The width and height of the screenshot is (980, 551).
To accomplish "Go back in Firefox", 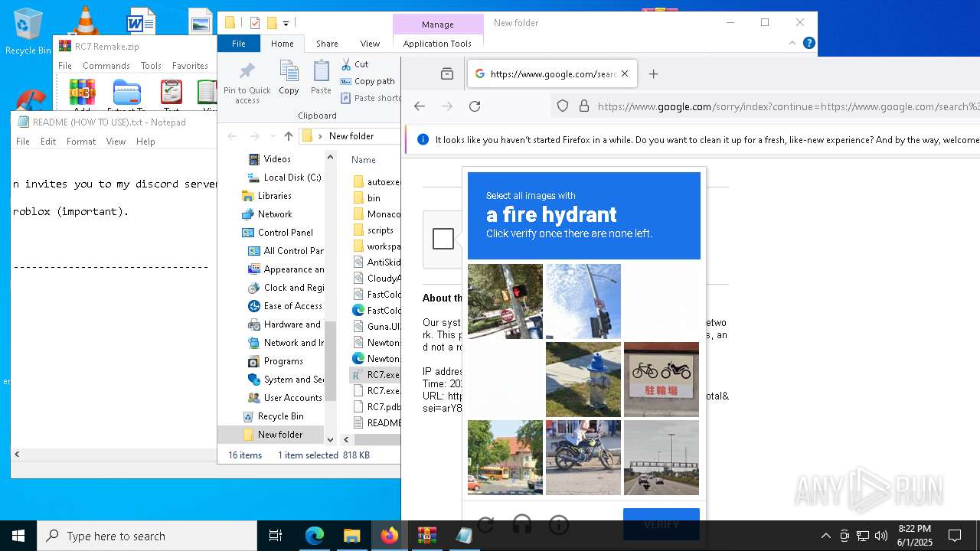I will (419, 106).
